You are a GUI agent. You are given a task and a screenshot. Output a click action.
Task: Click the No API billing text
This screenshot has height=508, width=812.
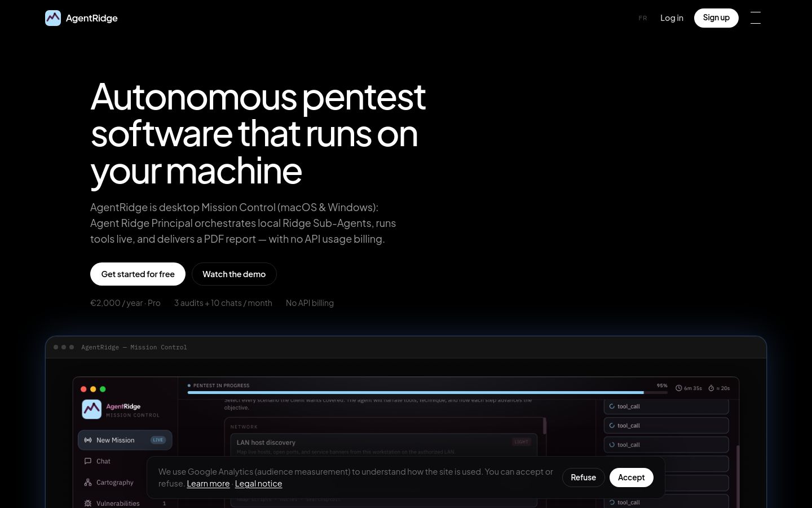click(310, 303)
